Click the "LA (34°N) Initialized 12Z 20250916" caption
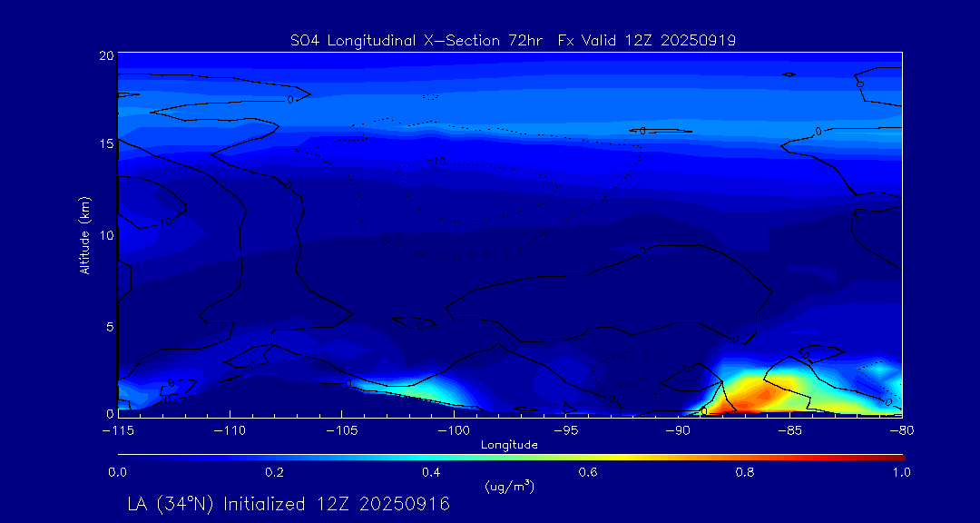The width and height of the screenshot is (980, 523). [289, 504]
